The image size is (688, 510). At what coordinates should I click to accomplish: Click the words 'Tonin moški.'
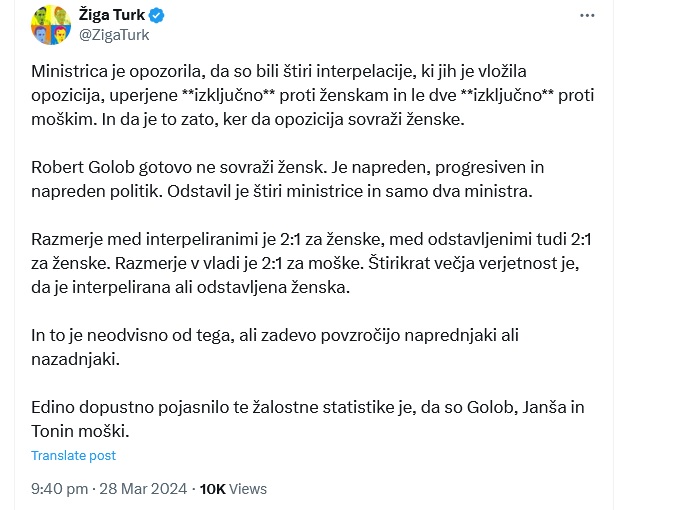[80, 431]
